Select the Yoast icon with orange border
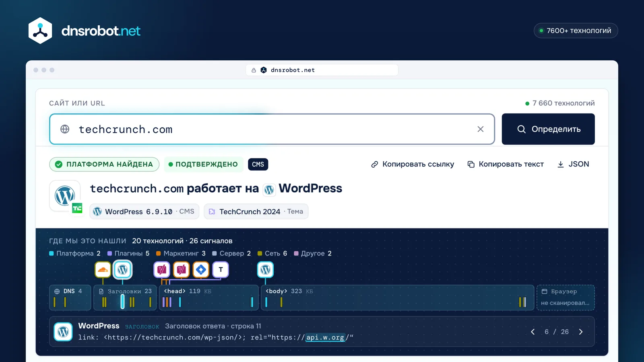The image size is (644, 362). point(182,269)
